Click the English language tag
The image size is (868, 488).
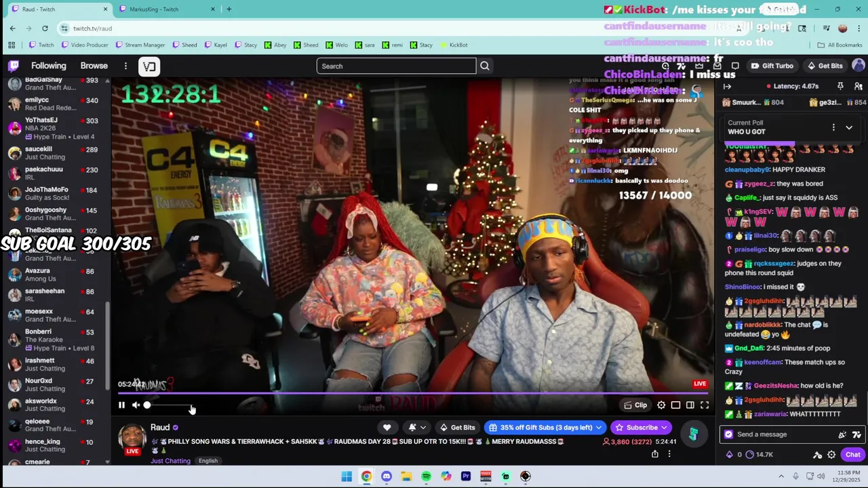(208, 461)
